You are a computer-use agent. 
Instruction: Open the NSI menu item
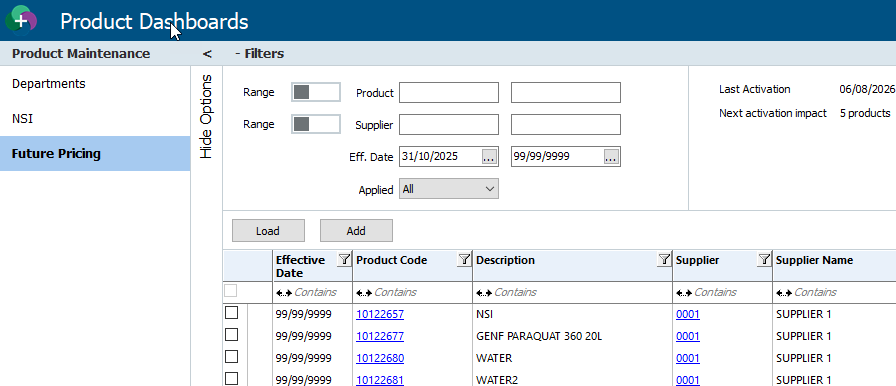[x=95, y=119]
